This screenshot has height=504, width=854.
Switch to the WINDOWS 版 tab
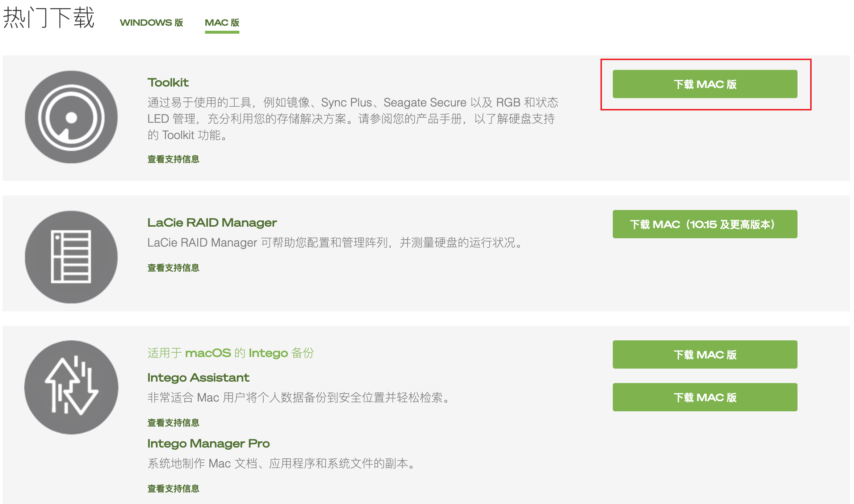coord(151,22)
